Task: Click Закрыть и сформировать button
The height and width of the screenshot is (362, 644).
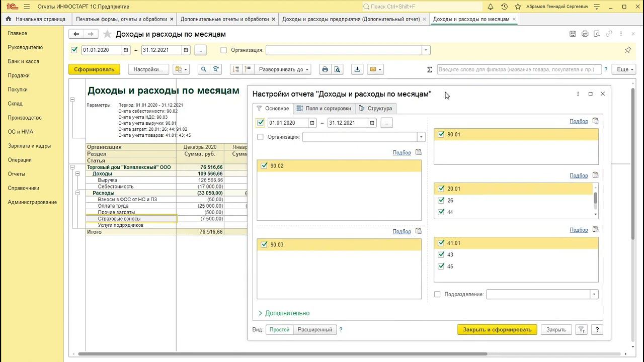Action: pyautogui.click(x=497, y=330)
